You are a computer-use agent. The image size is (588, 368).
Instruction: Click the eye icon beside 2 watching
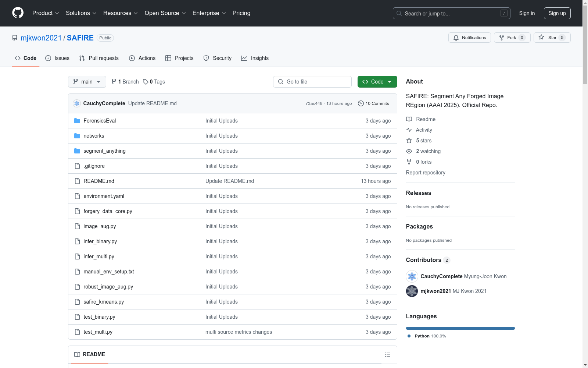click(x=409, y=151)
